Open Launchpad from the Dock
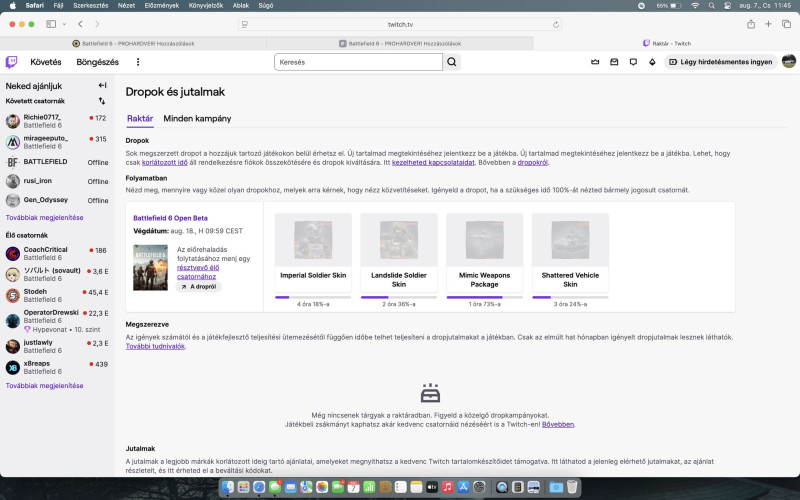Viewport: 800px width, 500px height. [243, 487]
